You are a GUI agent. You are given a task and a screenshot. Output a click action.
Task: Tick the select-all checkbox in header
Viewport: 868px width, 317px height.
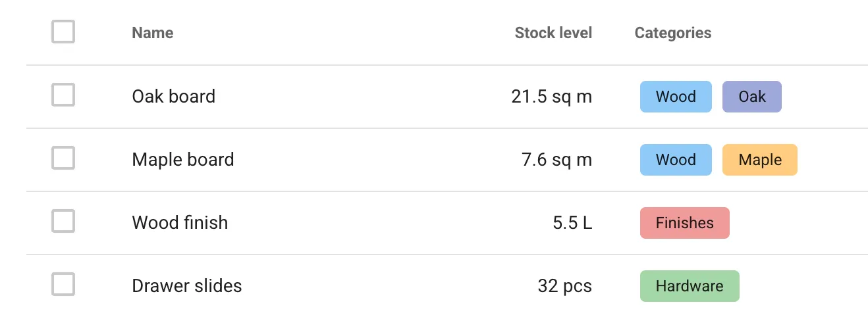click(63, 32)
